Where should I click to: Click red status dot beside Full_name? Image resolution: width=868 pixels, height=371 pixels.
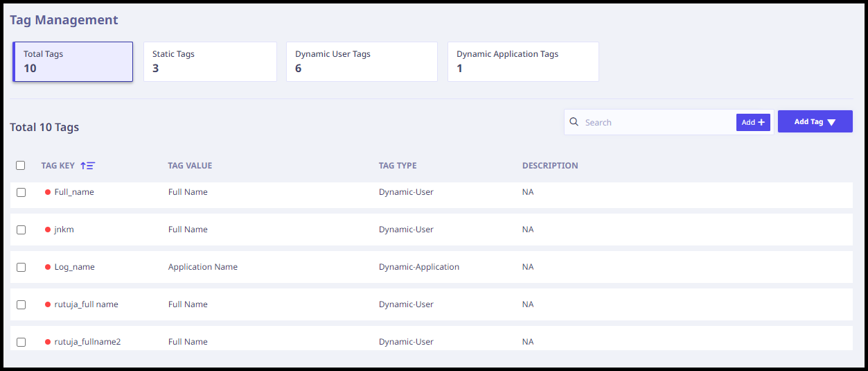coord(48,192)
